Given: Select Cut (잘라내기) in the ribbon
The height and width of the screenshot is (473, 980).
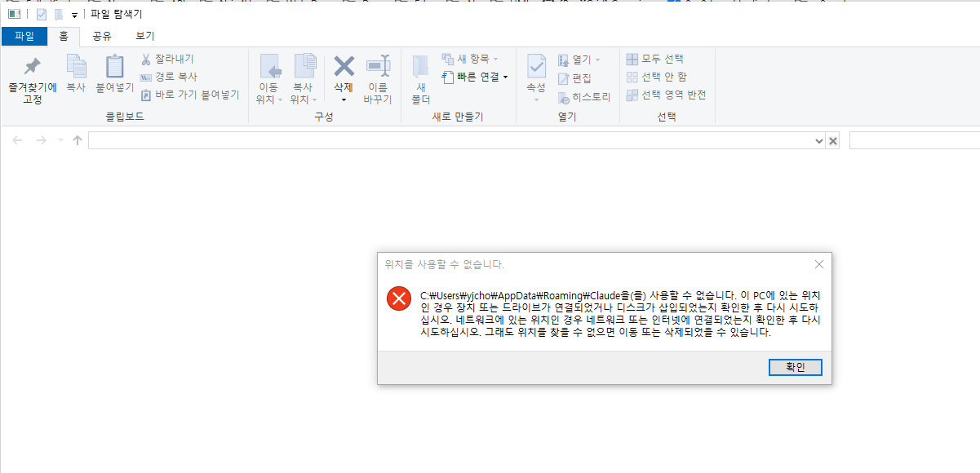Looking at the screenshot, I should [x=167, y=59].
